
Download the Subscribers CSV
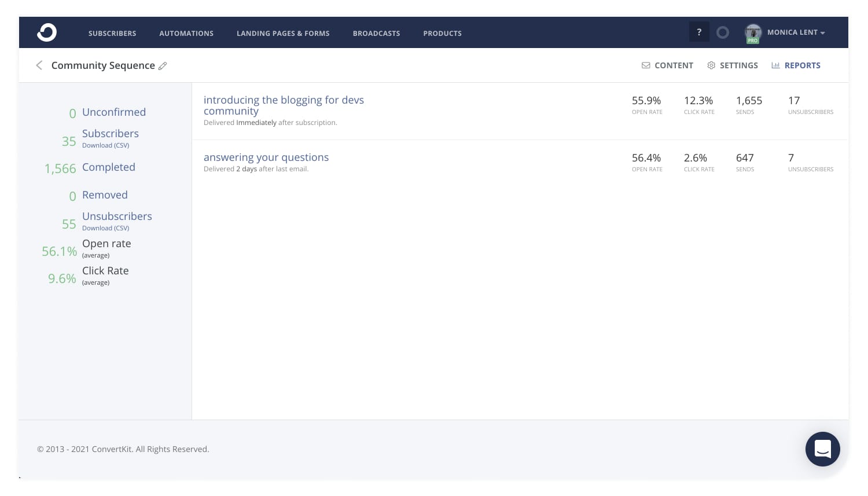click(x=105, y=145)
